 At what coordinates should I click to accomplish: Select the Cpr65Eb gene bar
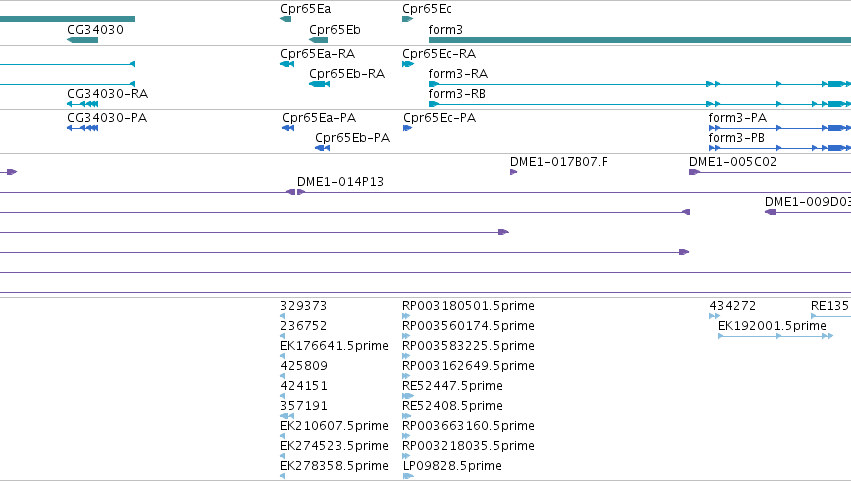tap(319, 40)
